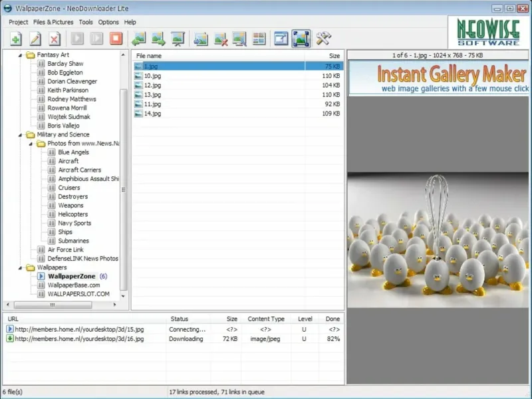Click the greyed-out Start download play icon
This screenshot has height=399, width=532.
[x=77, y=39]
